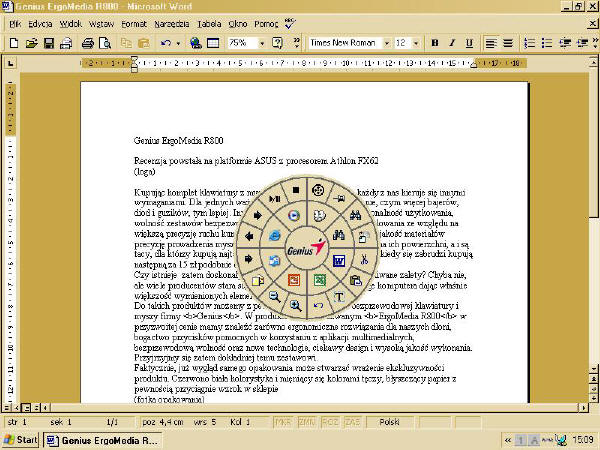Viewport: 600px width, 450px height.
Task: Click the Word icon in Genius wheel
Action: click(x=337, y=262)
